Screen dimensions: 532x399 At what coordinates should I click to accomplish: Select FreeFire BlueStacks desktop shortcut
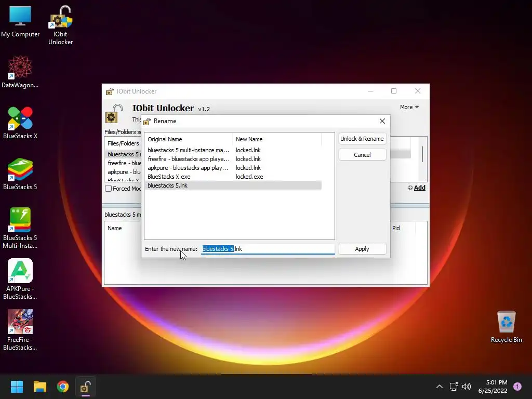(20, 330)
